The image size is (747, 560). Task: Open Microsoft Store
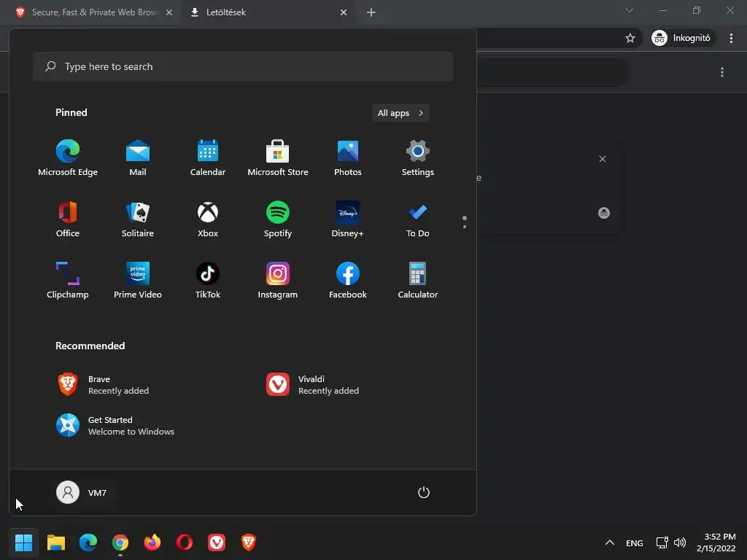click(278, 158)
